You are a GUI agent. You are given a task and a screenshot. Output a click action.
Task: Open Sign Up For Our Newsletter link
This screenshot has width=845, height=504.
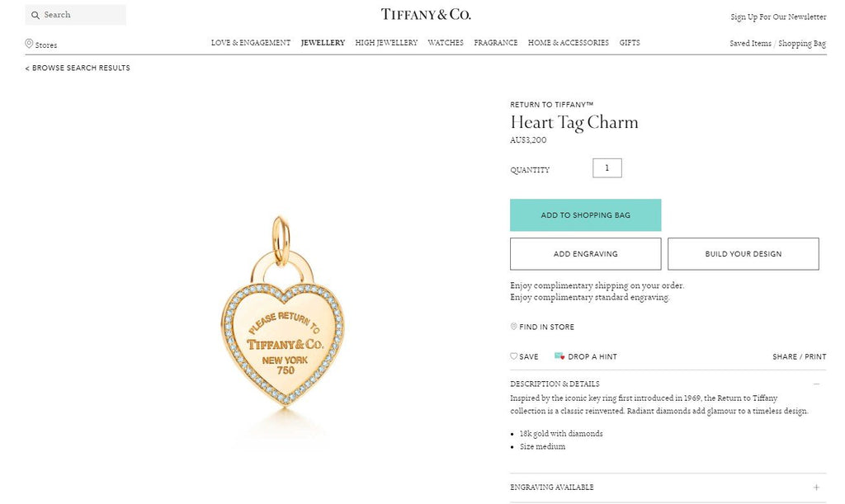778,16
